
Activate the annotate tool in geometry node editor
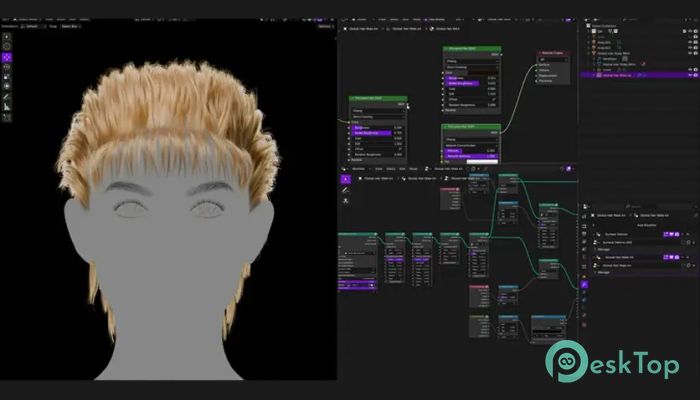(x=346, y=190)
